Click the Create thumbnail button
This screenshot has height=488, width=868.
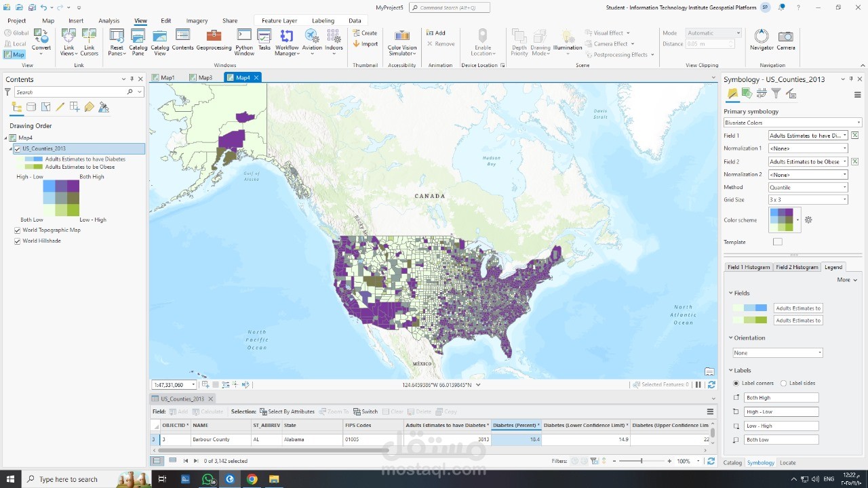coord(365,33)
